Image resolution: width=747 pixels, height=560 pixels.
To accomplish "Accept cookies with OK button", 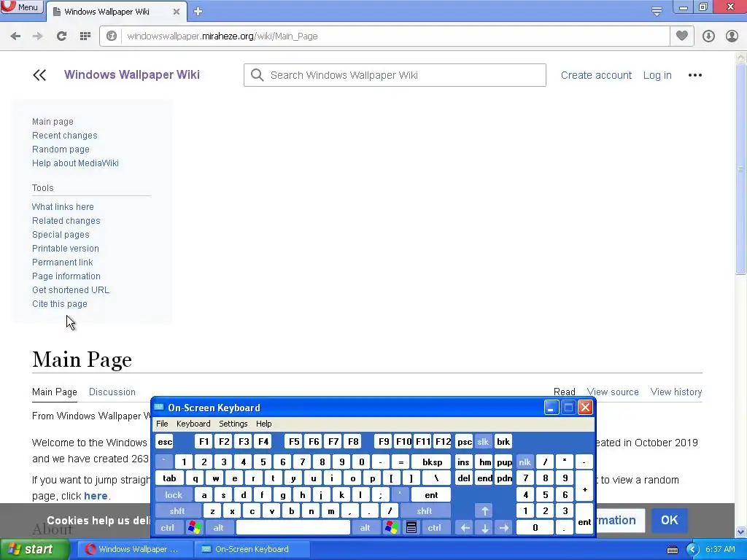I will click(670, 520).
